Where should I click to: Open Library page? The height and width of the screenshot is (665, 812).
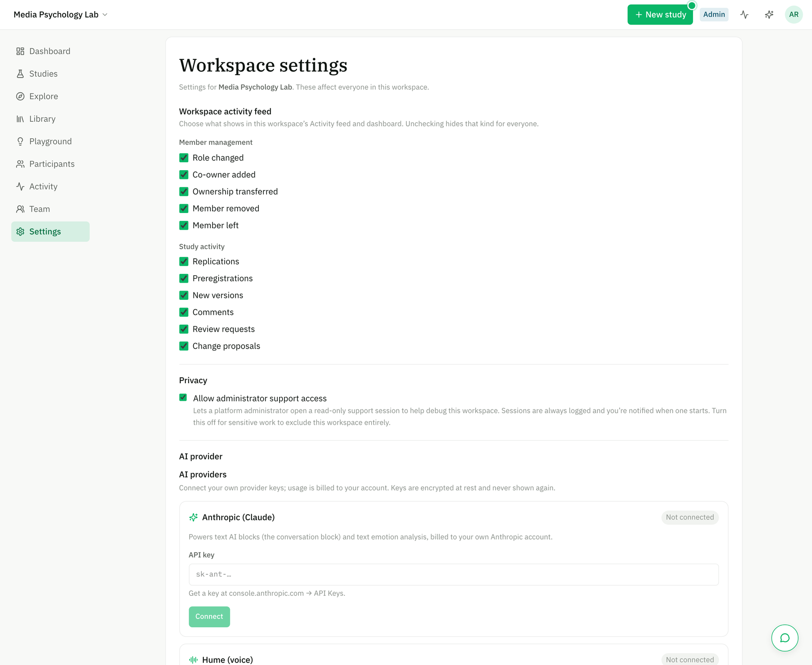(x=50, y=119)
